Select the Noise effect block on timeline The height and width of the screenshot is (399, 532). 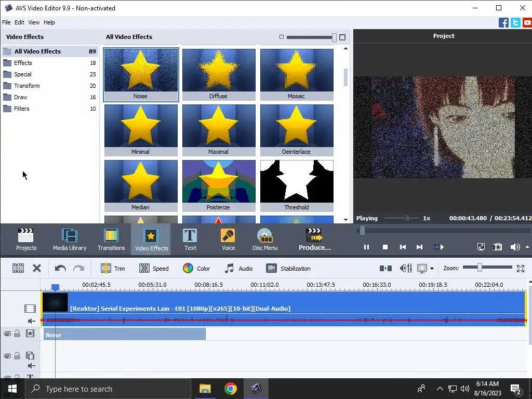click(x=125, y=334)
